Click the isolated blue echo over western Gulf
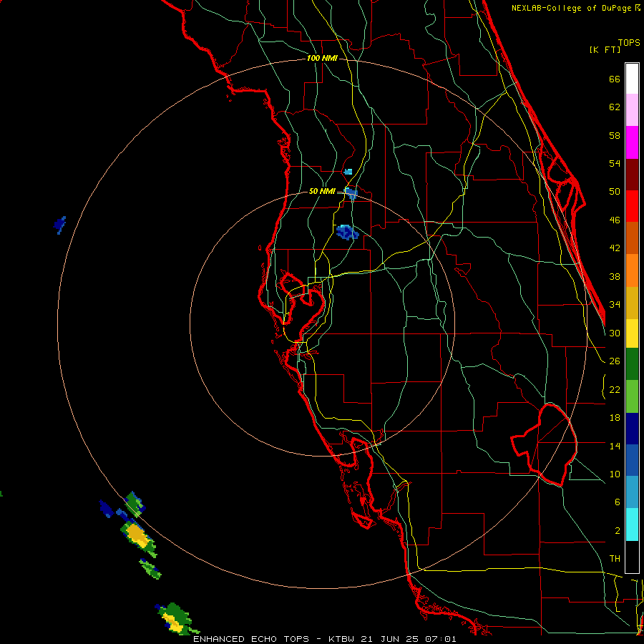The image size is (644, 644). (x=59, y=225)
